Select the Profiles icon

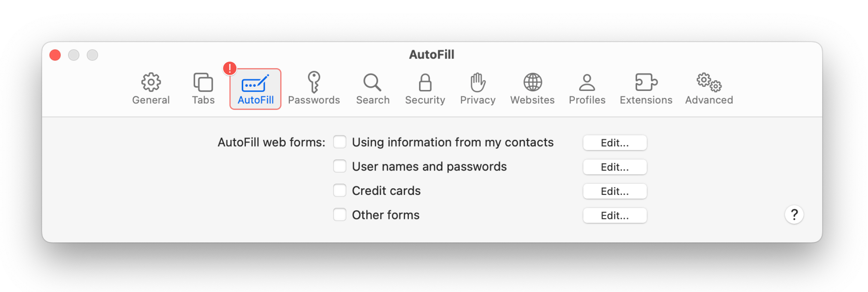click(587, 88)
